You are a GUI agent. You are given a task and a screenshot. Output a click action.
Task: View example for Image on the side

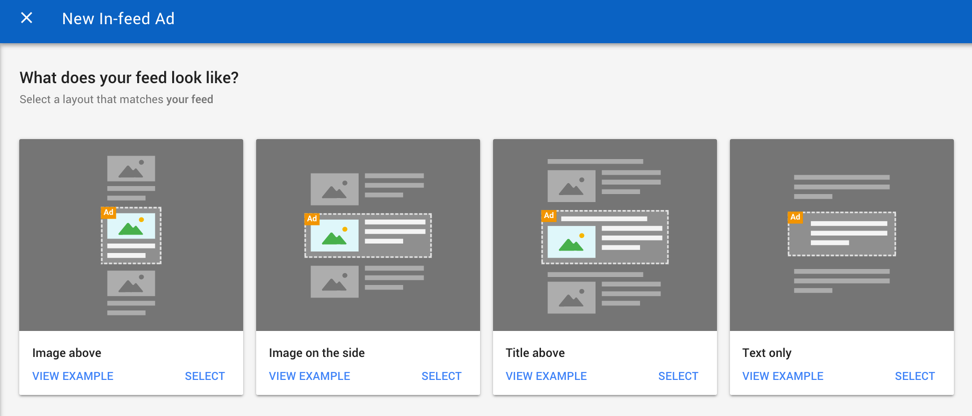pos(309,376)
